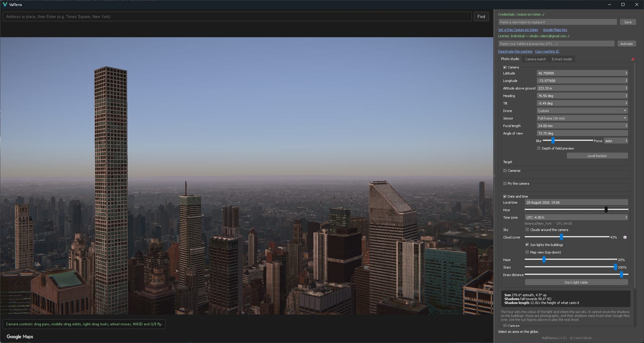Enable Depth of field preview
The width and height of the screenshot is (644, 343).
click(x=539, y=148)
